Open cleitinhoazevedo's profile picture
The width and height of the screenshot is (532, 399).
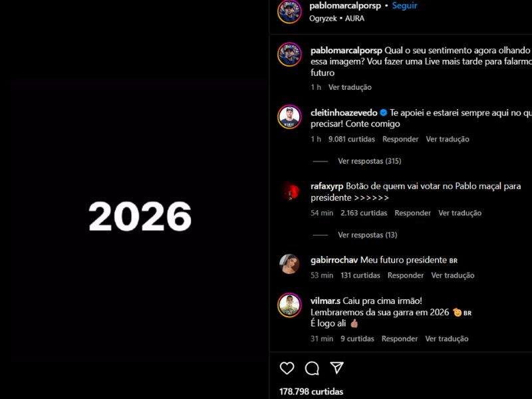(x=289, y=117)
